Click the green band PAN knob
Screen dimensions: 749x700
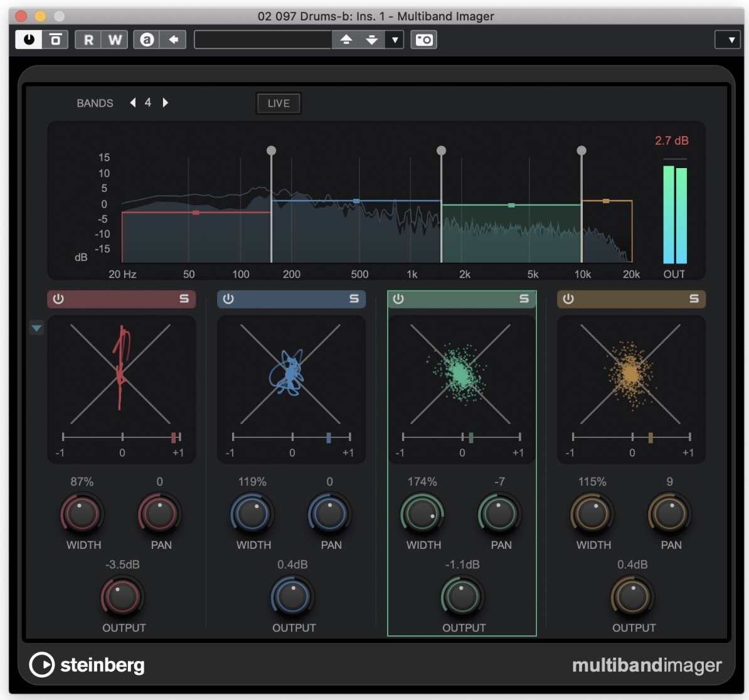coord(499,514)
